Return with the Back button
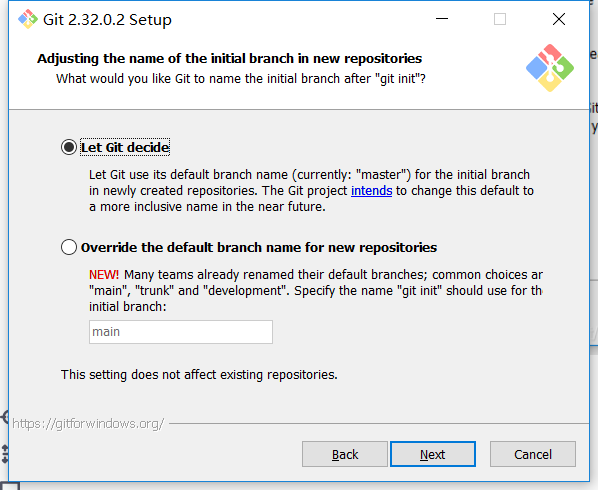Image resolution: width=598 pixels, height=490 pixels. point(345,454)
